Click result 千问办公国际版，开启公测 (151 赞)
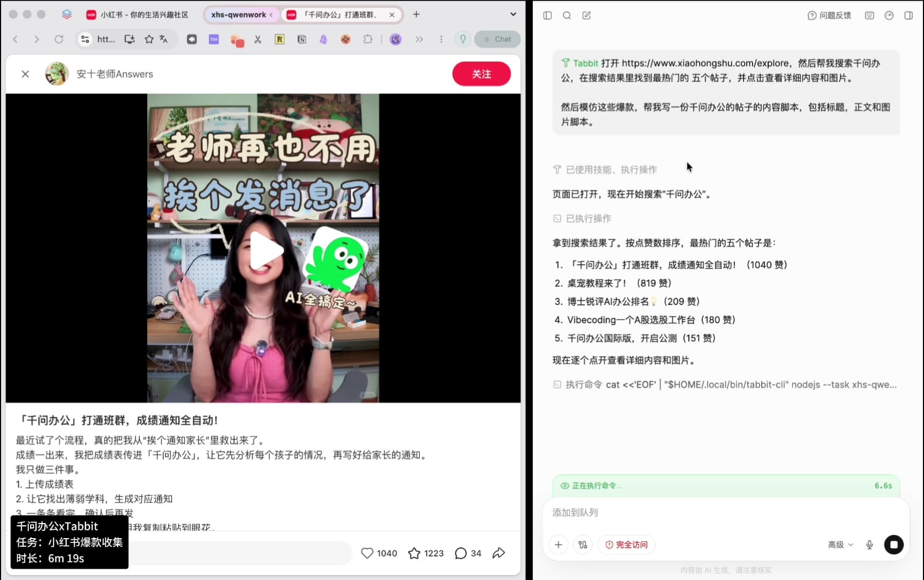This screenshot has width=924, height=580. [641, 338]
